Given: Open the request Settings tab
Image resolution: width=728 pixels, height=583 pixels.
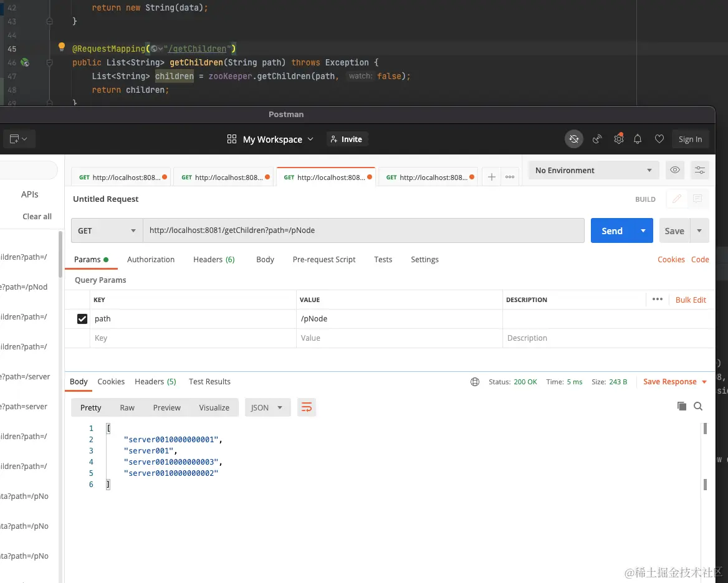Looking at the screenshot, I should [x=424, y=259].
